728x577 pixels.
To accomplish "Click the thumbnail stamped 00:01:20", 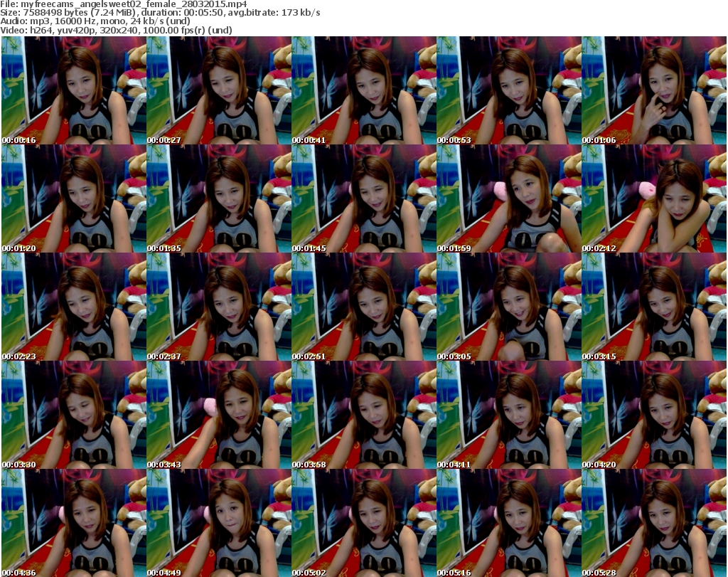I will pos(74,198).
